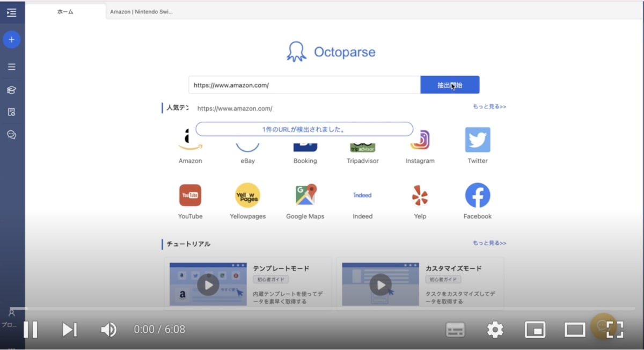Screen dimensions: 644x350
Task: Select the Yelp template icon
Action: pos(420,195)
